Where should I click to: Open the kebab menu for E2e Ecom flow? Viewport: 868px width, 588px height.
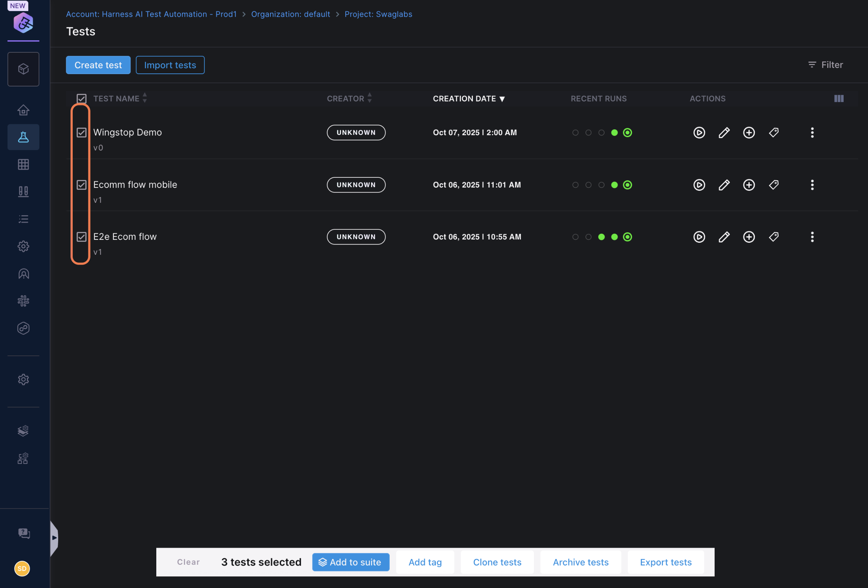pyautogui.click(x=812, y=237)
